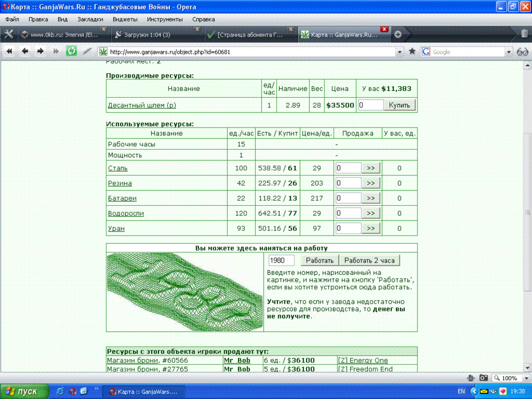Reload the page with the green reload icon
The height and width of the screenshot is (399, 532).
pyautogui.click(x=72, y=51)
